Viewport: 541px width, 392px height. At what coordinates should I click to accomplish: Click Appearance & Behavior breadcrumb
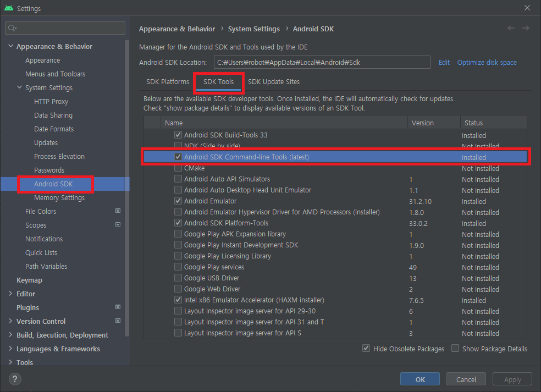tap(177, 29)
